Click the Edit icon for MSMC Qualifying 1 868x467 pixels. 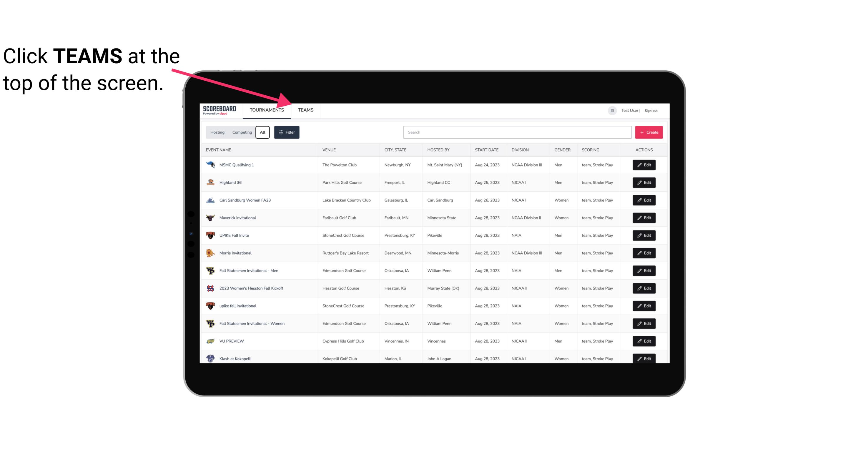pos(644,165)
